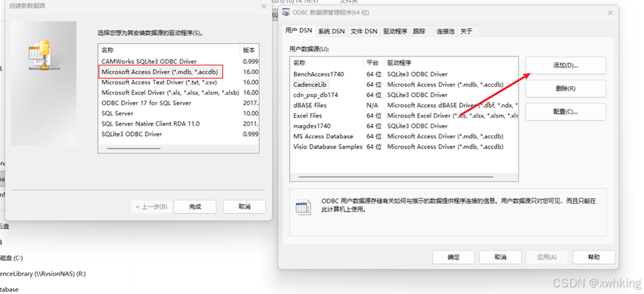Select Visio Database Samples data source
The width and height of the screenshot is (644, 294).
point(327,146)
